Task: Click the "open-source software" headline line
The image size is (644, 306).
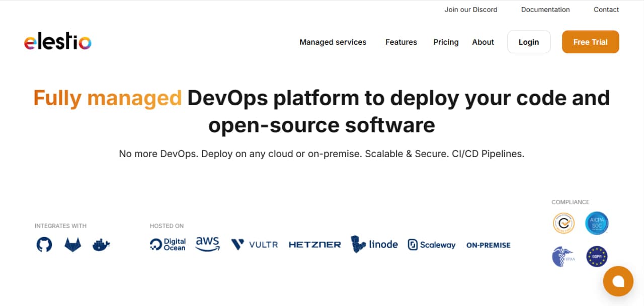Action: coord(321,125)
